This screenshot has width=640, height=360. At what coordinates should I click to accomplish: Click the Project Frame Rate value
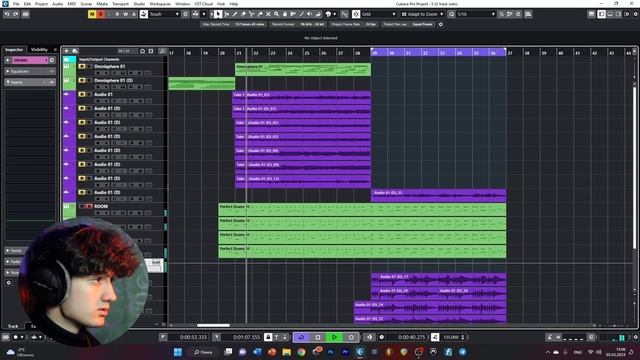point(371,24)
